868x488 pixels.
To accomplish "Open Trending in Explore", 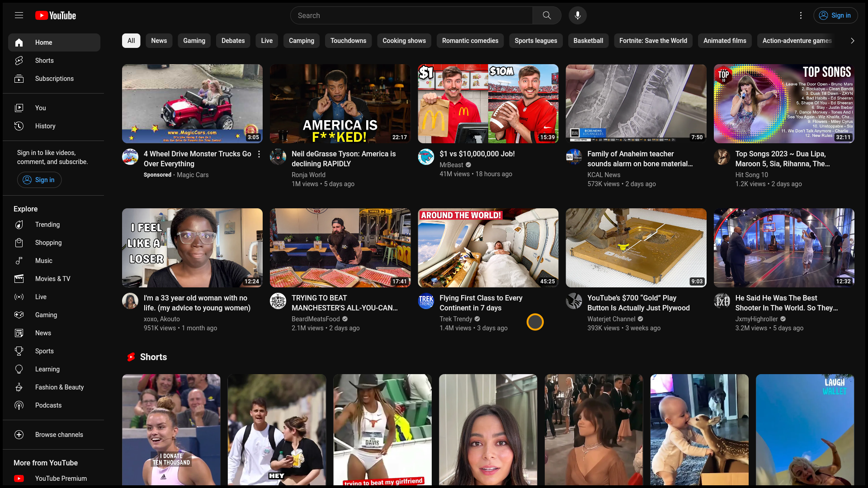I will (x=54, y=225).
